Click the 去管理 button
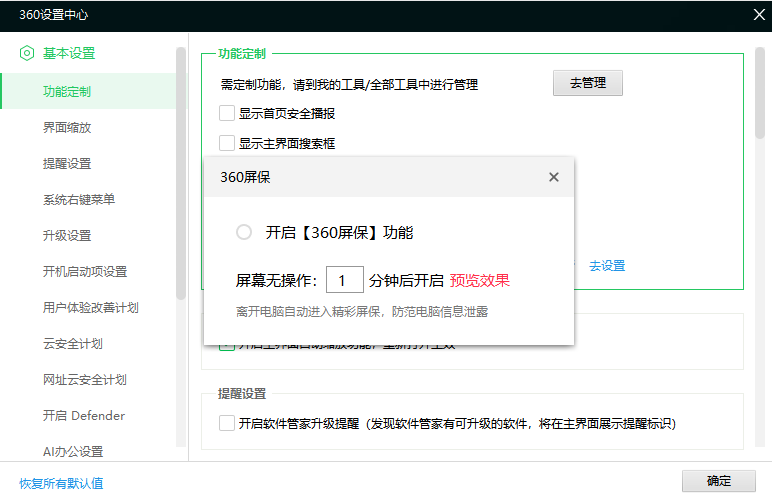 pos(587,84)
